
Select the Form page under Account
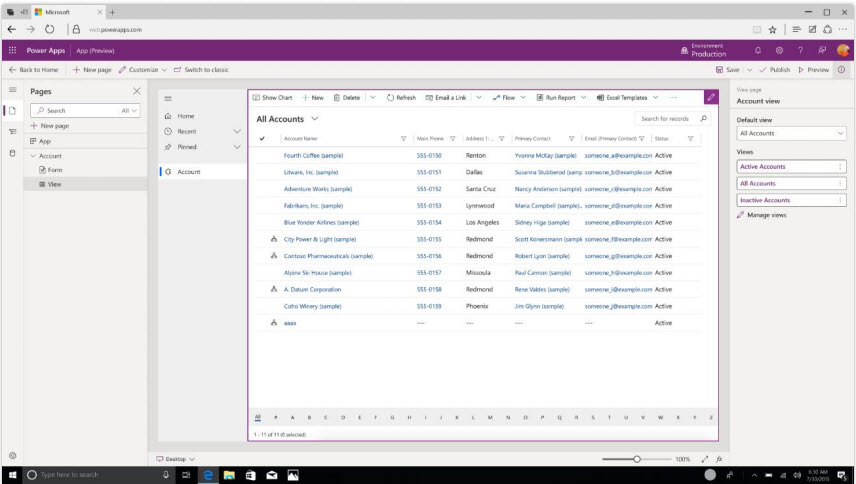pos(55,170)
